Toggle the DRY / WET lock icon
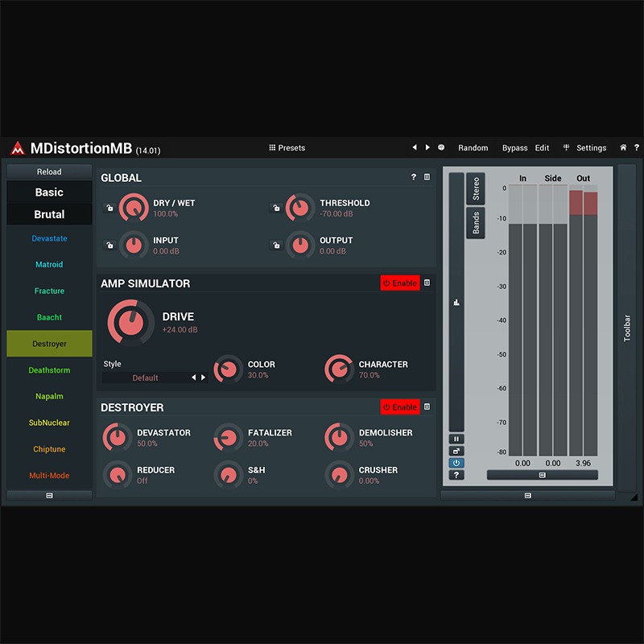Screen dimensions: 644x644 pyautogui.click(x=109, y=208)
